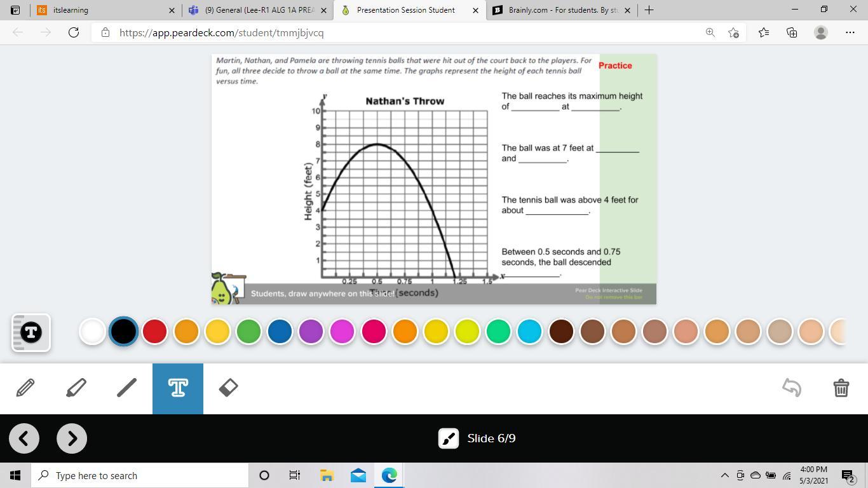Open Edge Settings and more menu
The height and width of the screenshot is (488, 868).
pyautogui.click(x=850, y=32)
